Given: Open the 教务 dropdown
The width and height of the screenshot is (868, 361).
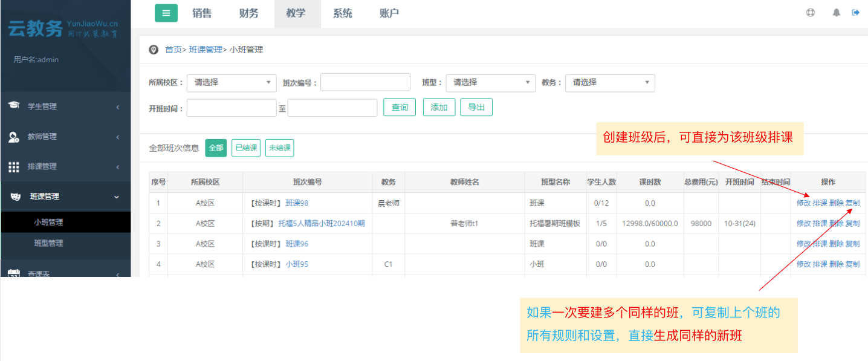Looking at the screenshot, I should click(610, 83).
